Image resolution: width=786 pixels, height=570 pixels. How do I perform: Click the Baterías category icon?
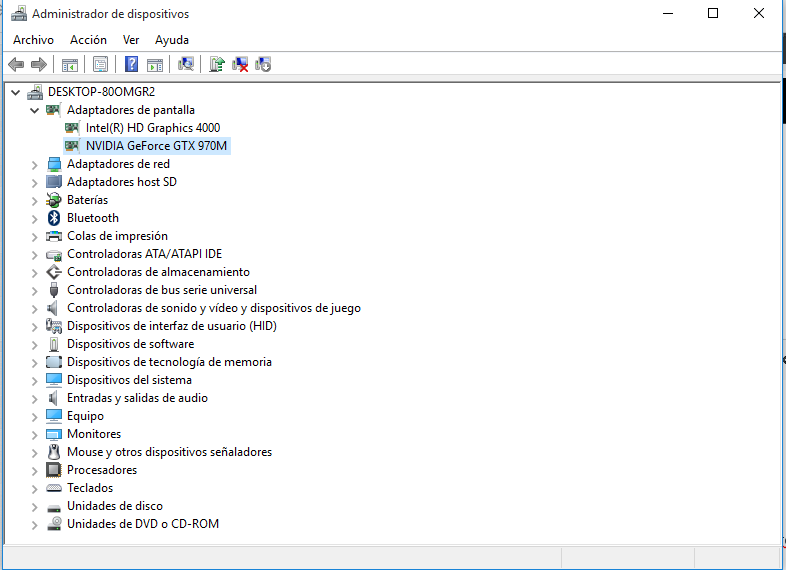pos(54,200)
